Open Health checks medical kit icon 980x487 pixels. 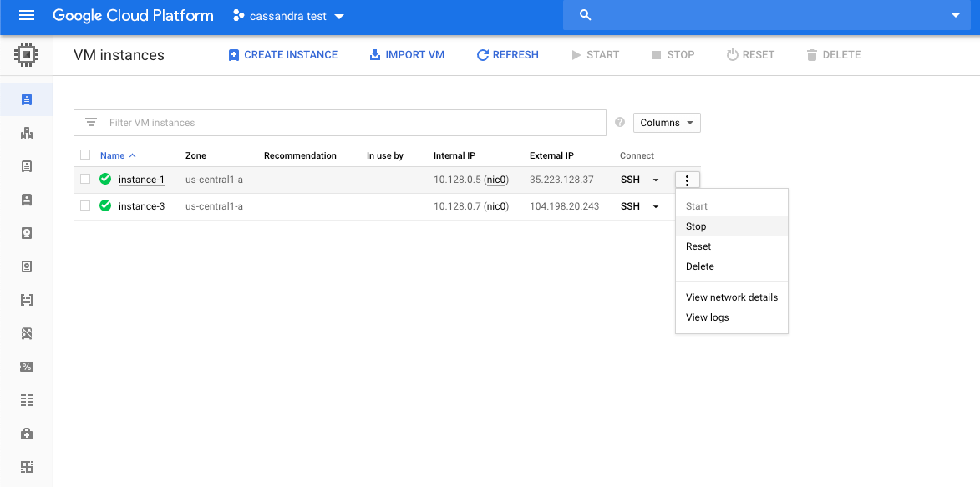point(26,434)
